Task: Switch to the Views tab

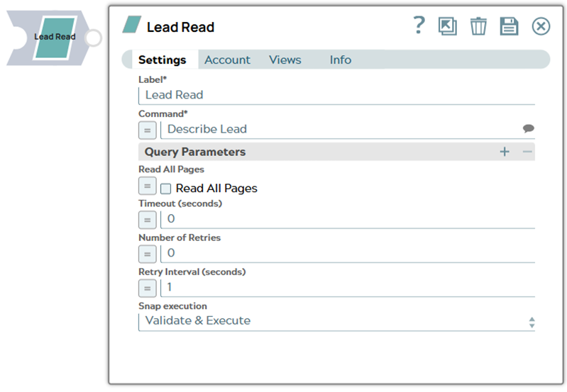Action: [285, 60]
